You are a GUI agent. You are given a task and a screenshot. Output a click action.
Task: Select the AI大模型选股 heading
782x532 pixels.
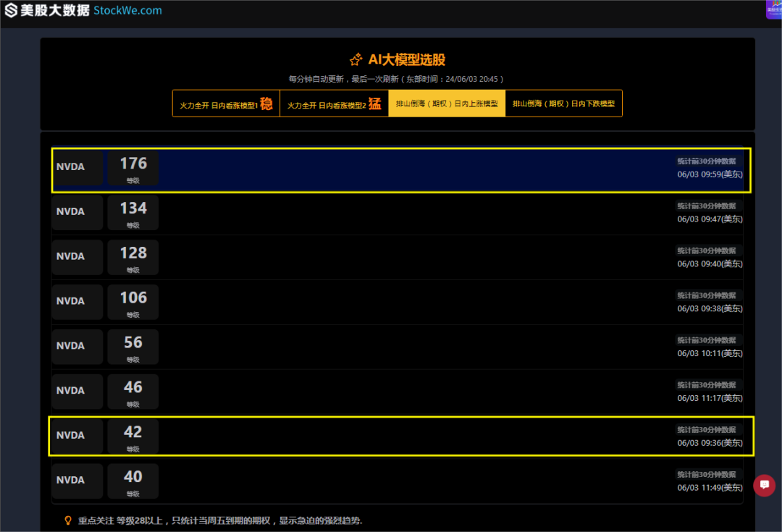(x=406, y=60)
